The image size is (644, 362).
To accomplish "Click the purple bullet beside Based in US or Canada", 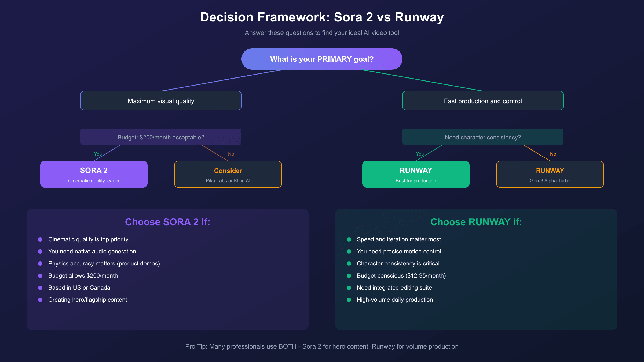I will pyautogui.click(x=41, y=288).
